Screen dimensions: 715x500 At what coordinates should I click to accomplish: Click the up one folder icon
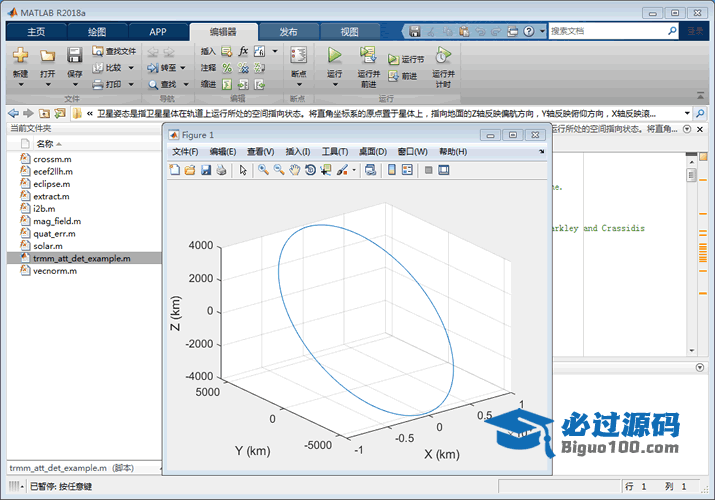coord(44,113)
